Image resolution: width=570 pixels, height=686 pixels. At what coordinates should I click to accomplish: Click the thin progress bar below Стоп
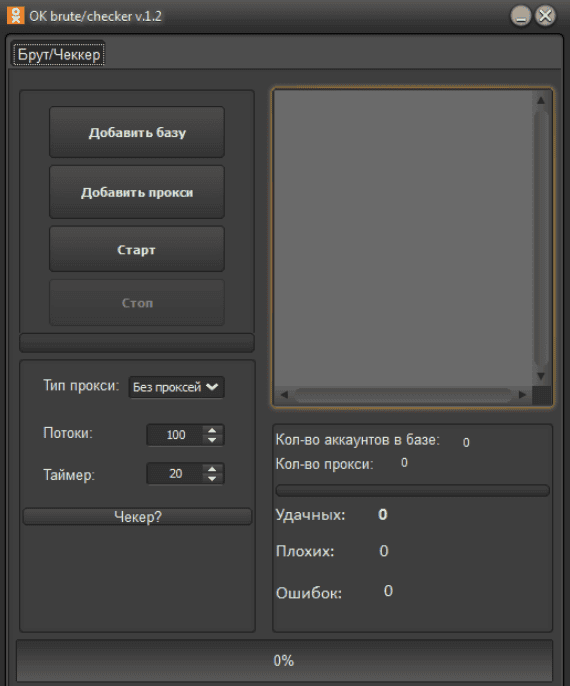coord(137,343)
